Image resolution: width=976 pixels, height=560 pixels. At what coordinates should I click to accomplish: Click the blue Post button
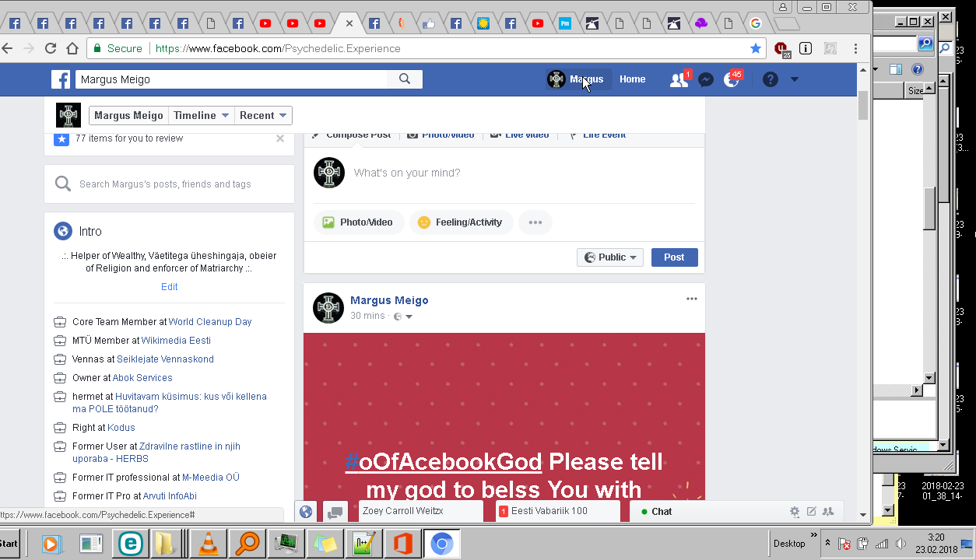click(674, 257)
